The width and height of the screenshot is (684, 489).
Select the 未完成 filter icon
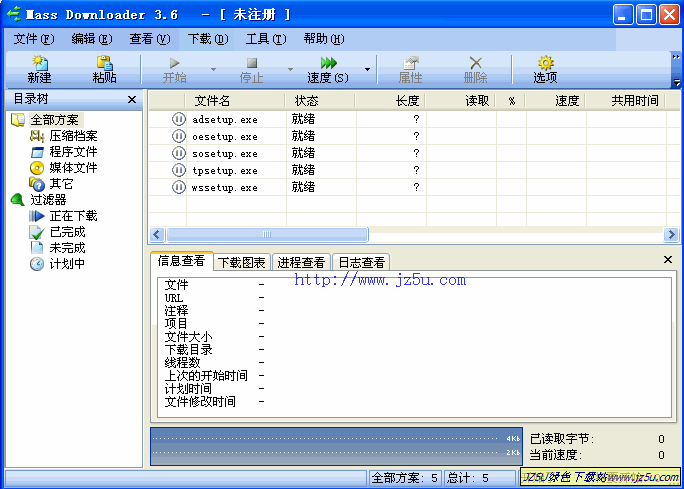(37, 248)
